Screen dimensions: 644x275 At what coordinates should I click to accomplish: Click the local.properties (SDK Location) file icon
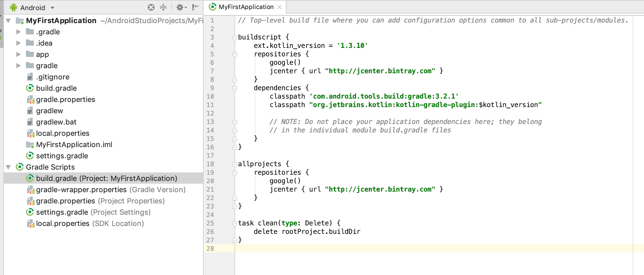[x=31, y=223]
